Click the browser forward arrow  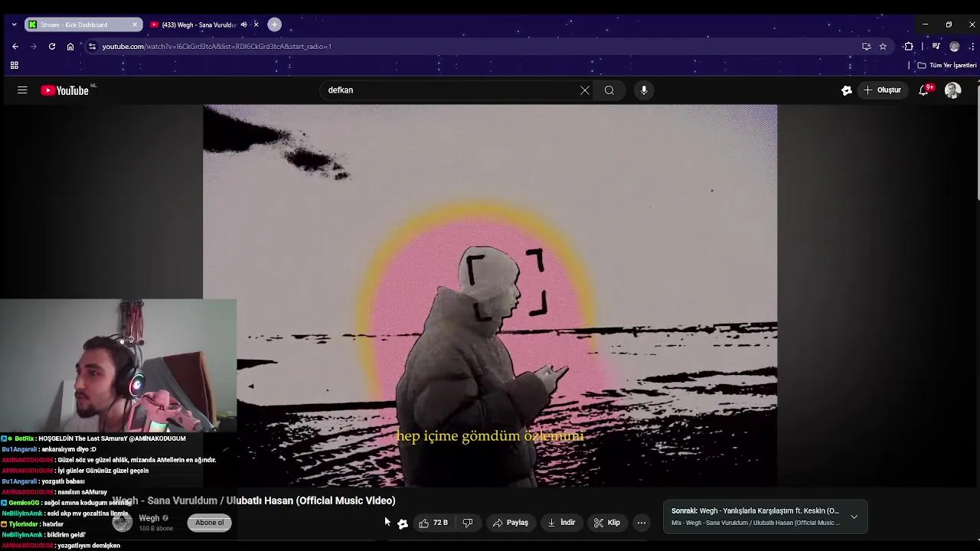pos(34,47)
